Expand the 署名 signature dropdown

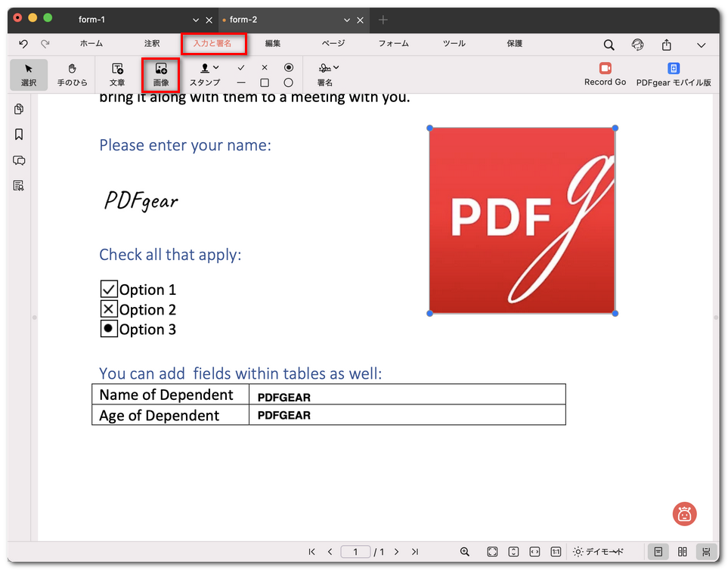336,68
